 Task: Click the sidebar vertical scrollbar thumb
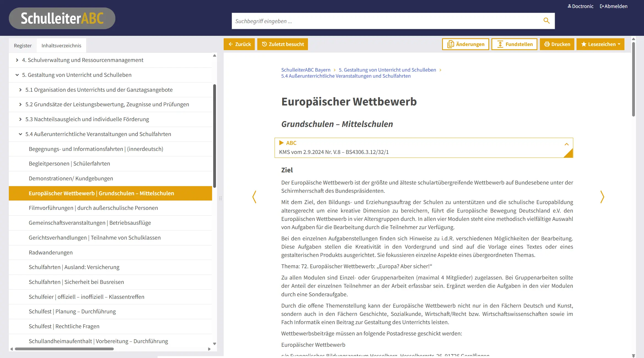215,136
